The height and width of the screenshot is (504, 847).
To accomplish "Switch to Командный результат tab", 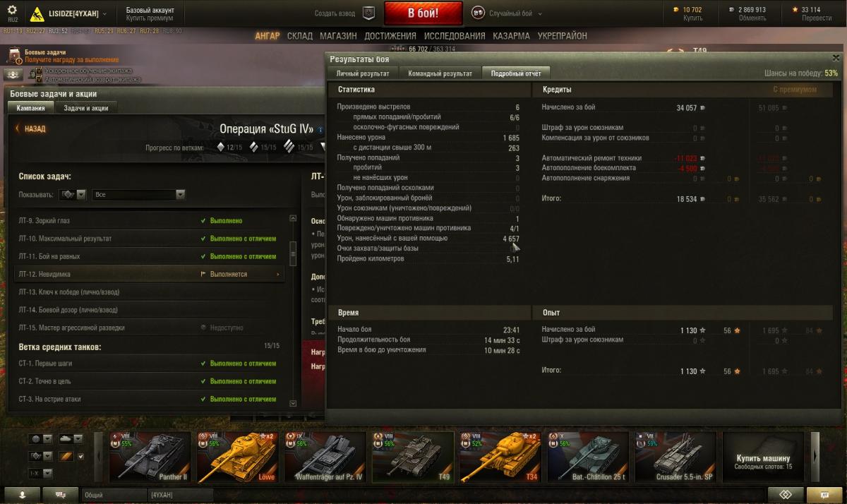I will (x=440, y=73).
